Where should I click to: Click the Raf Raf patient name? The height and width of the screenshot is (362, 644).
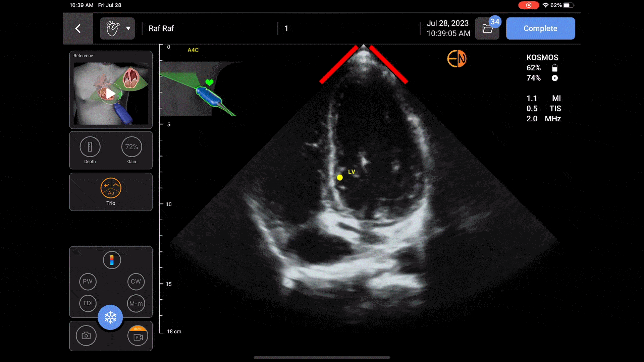click(x=161, y=28)
